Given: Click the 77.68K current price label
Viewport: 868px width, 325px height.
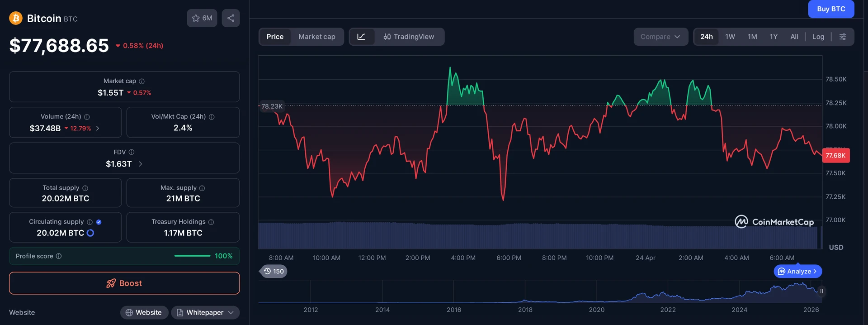Looking at the screenshot, I should coord(836,155).
